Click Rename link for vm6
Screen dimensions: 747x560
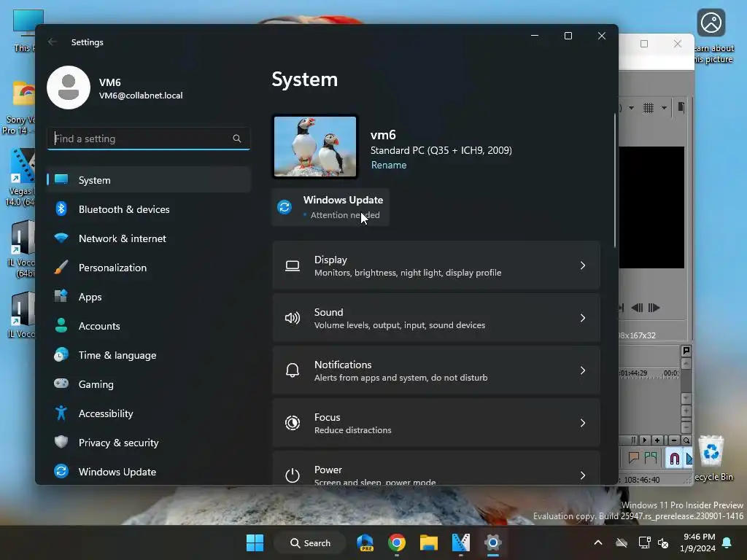[389, 165]
